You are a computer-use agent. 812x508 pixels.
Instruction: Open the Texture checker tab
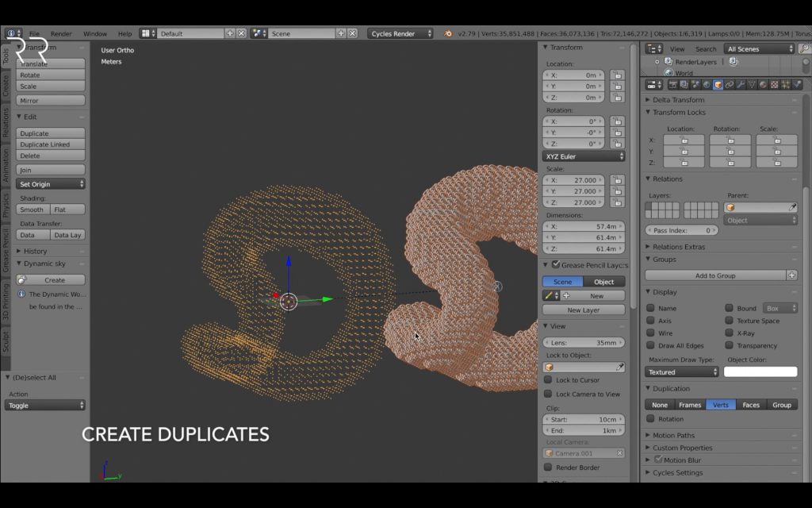[x=775, y=84]
